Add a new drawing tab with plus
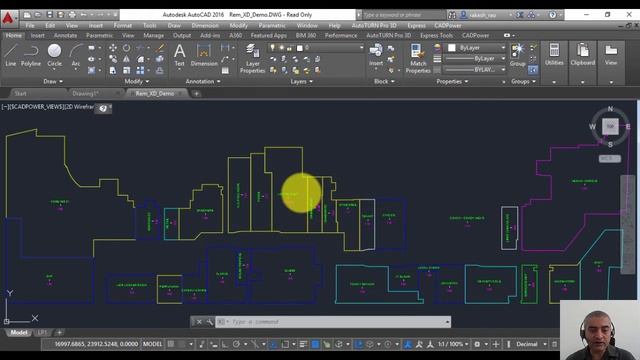640x360 pixels. 196,93
